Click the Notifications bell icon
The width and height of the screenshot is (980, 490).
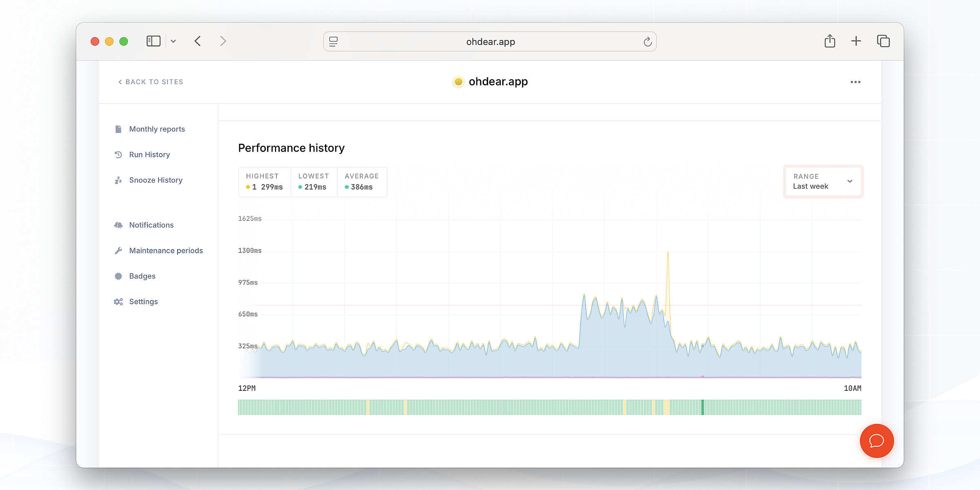point(118,225)
